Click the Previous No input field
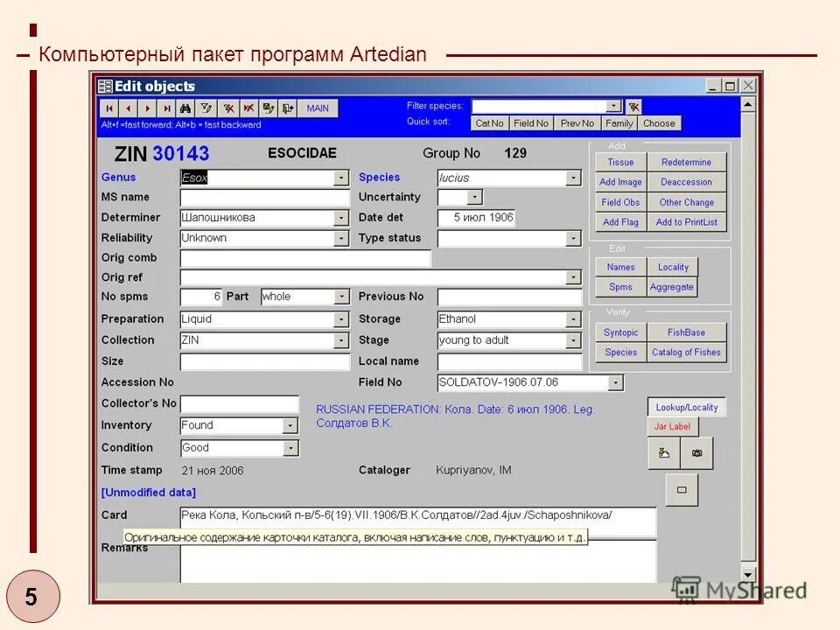This screenshot has height=630, width=840. coord(509,297)
